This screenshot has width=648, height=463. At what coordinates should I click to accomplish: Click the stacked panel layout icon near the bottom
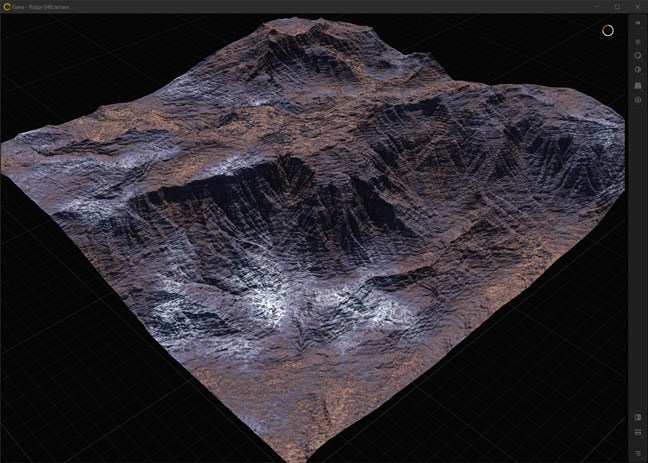click(x=638, y=432)
